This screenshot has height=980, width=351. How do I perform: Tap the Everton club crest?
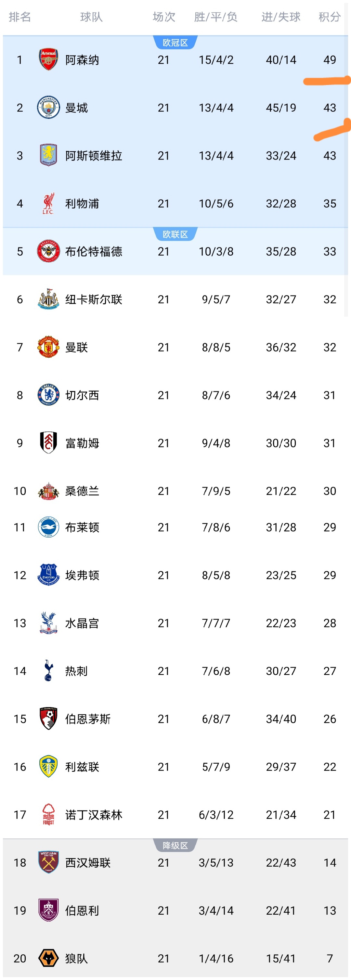48,575
